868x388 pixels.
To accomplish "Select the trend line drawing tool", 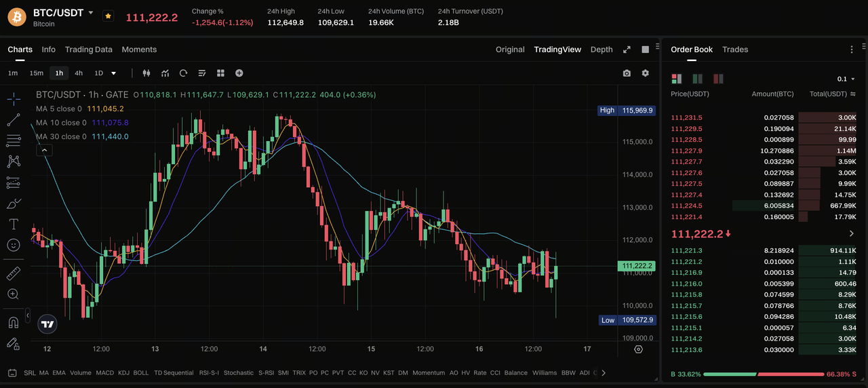I will click(14, 120).
